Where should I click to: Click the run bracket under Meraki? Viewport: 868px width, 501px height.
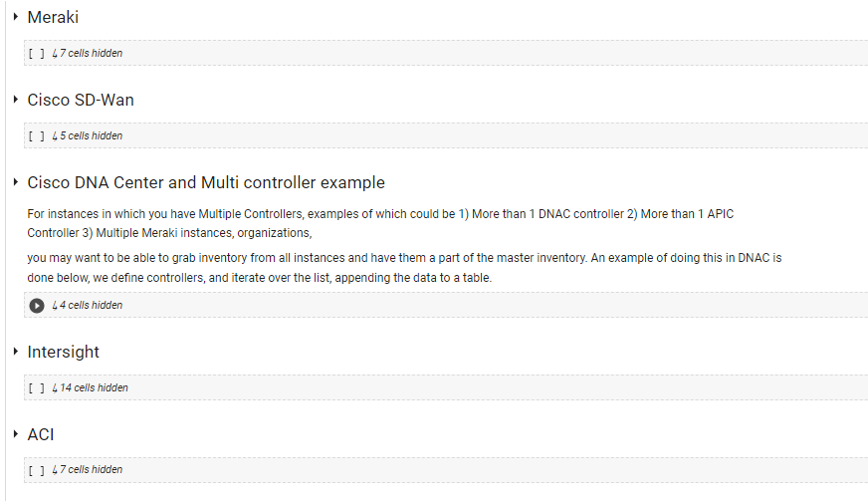coord(37,54)
